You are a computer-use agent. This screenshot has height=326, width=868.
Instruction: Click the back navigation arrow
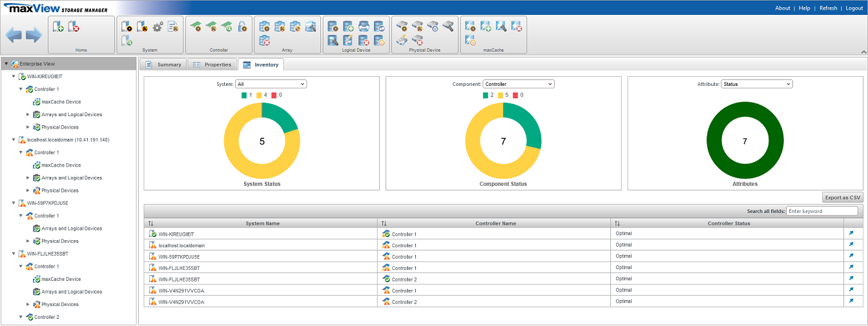pyautogui.click(x=14, y=36)
